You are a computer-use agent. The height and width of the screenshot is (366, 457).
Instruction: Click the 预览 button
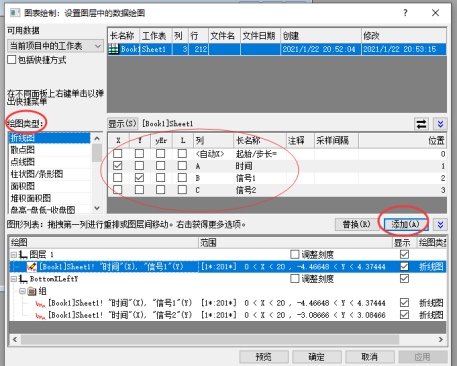264,357
